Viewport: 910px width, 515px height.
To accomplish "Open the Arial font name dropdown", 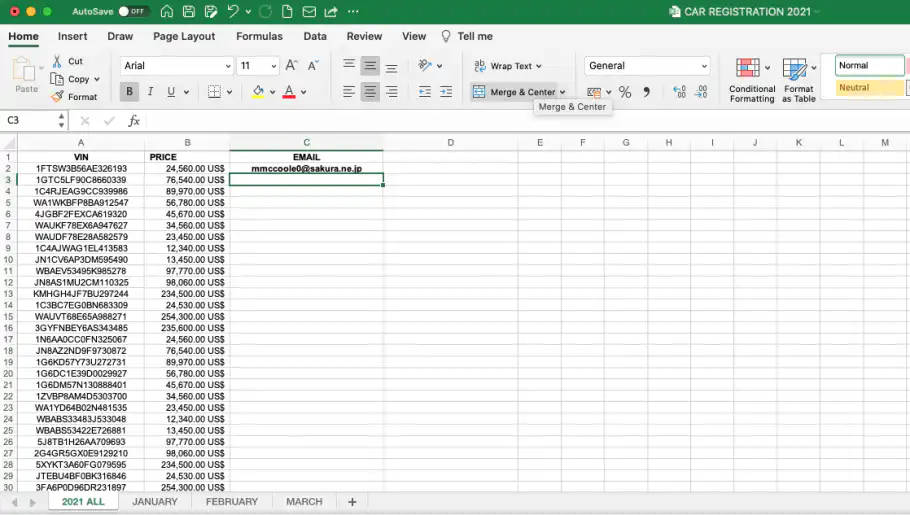I will tap(228, 66).
